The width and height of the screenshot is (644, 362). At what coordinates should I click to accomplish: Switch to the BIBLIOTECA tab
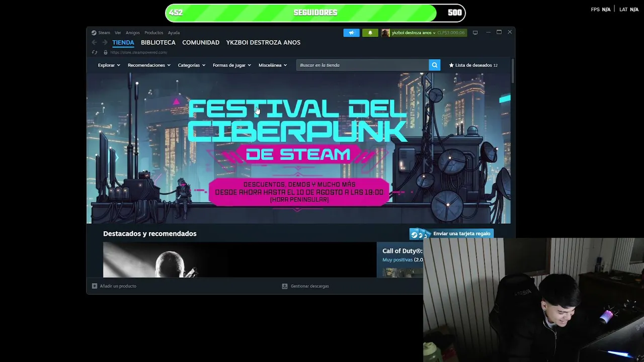158,42
